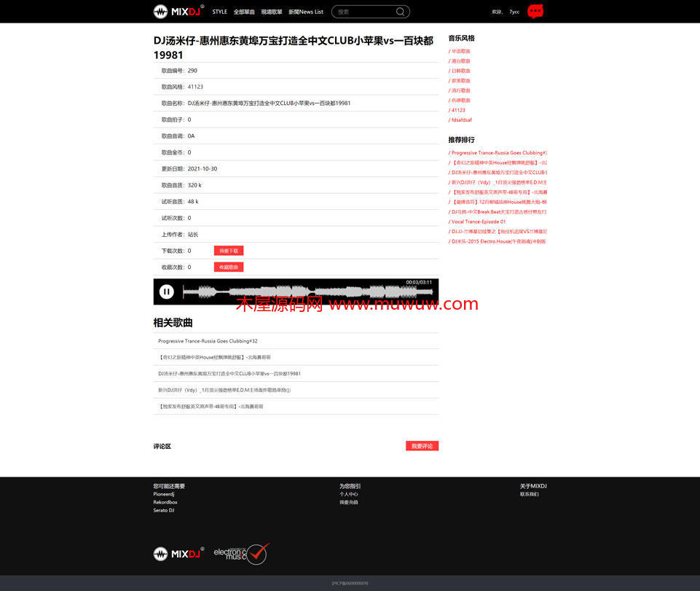The image size is (700, 591).
Task: Click the electronic music logo in footer
Action: click(x=241, y=554)
